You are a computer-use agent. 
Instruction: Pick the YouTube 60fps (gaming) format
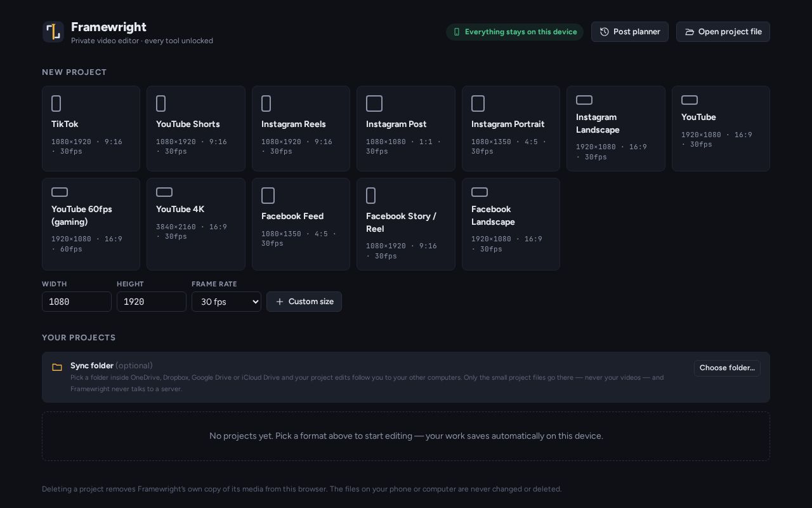pos(91,224)
